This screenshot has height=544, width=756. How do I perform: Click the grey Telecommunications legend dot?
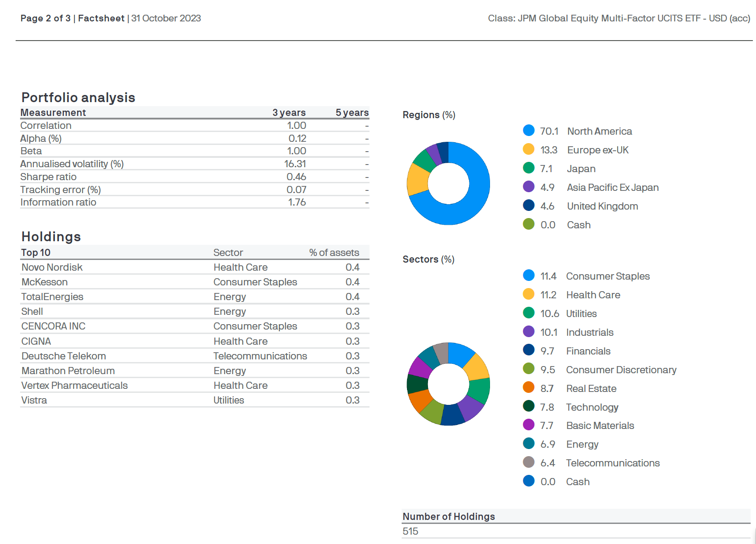coord(528,462)
